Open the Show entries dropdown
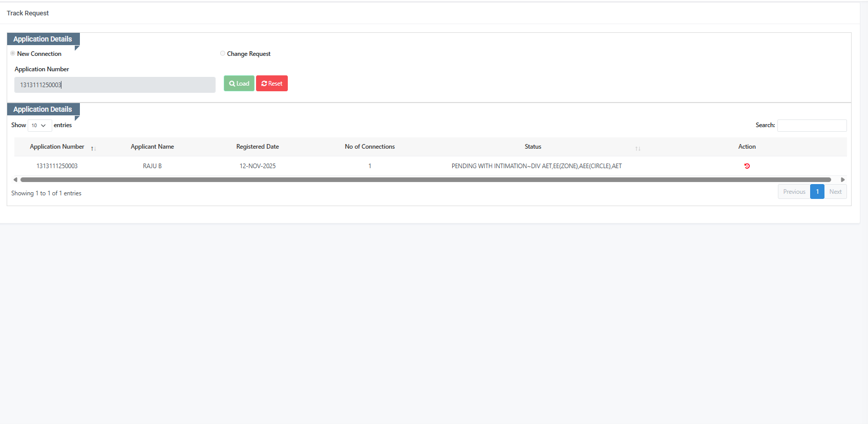The width and height of the screenshot is (868, 424). tap(40, 126)
